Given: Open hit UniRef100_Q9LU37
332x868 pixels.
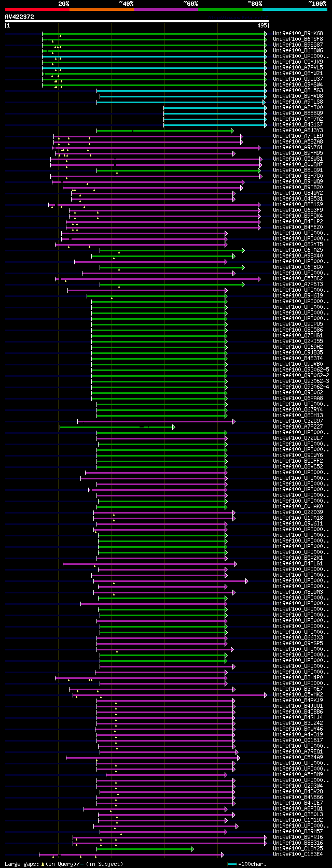Looking at the screenshot, I should [x=298, y=79].
